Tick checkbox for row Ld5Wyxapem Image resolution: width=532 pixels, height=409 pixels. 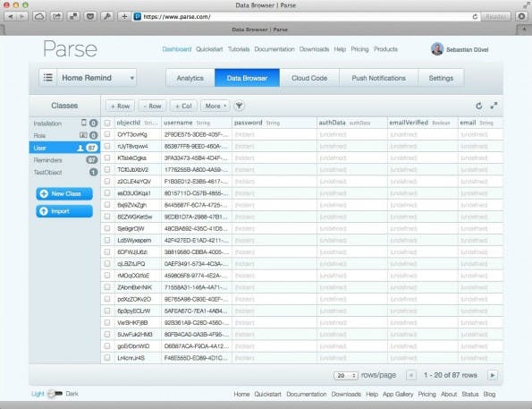coord(107,240)
